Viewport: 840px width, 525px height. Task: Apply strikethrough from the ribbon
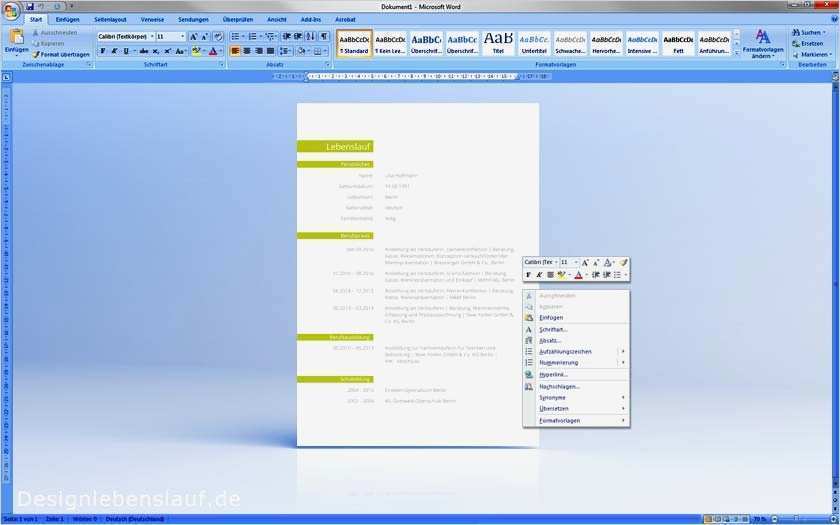click(x=144, y=51)
